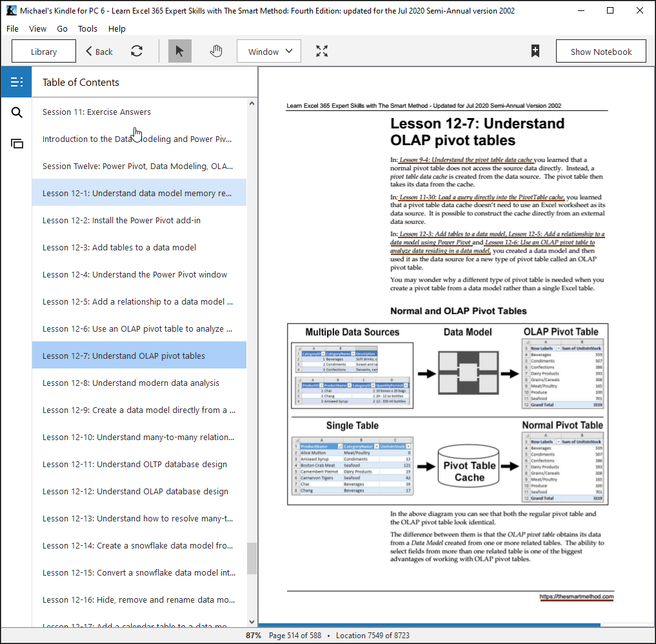The width and height of the screenshot is (656, 644).
Task: Click Show Notebook button
Action: tap(601, 52)
